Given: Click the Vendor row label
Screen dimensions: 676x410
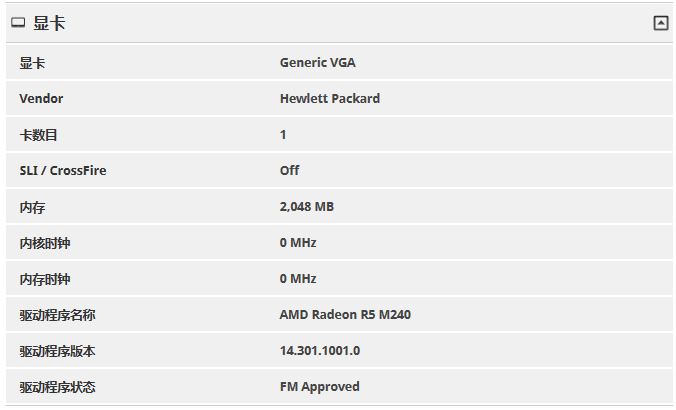Looking at the screenshot, I should pyautogui.click(x=41, y=99).
